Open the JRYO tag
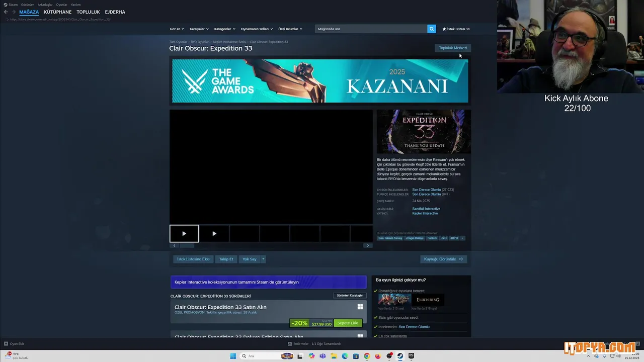644x362 pixels. (454, 238)
